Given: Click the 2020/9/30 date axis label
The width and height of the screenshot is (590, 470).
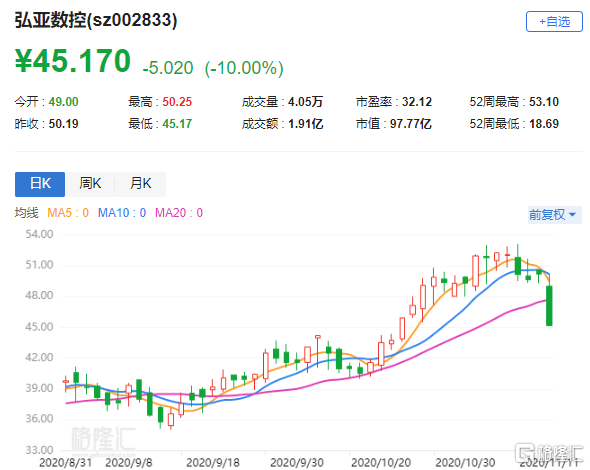Looking at the screenshot, I should (297, 462).
